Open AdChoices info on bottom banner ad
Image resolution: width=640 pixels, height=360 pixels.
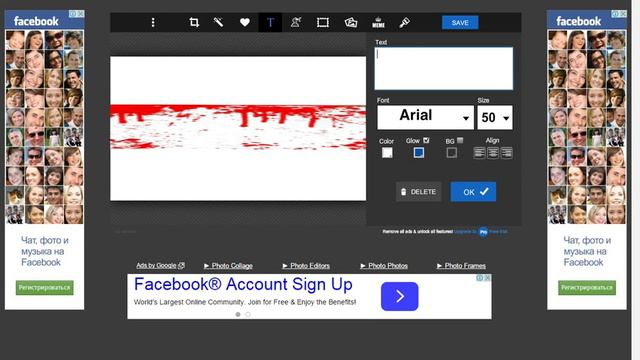(x=480, y=278)
